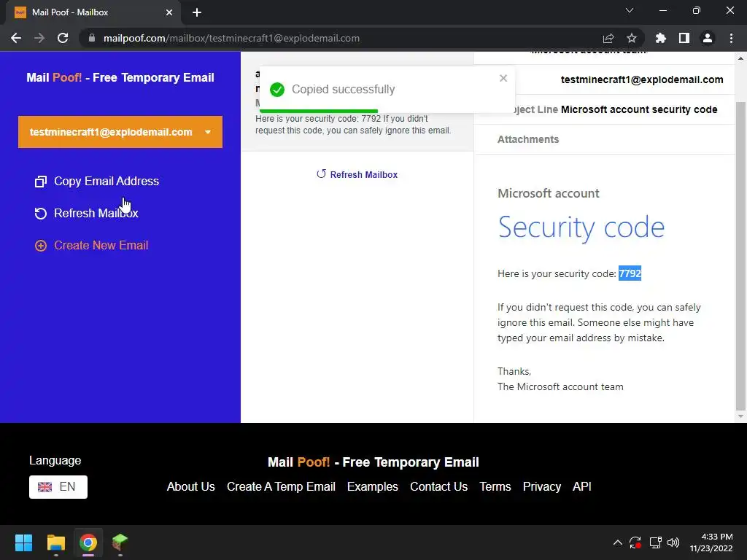
Task: Select the Mail Poof - Mailbox tab
Action: click(x=93, y=12)
